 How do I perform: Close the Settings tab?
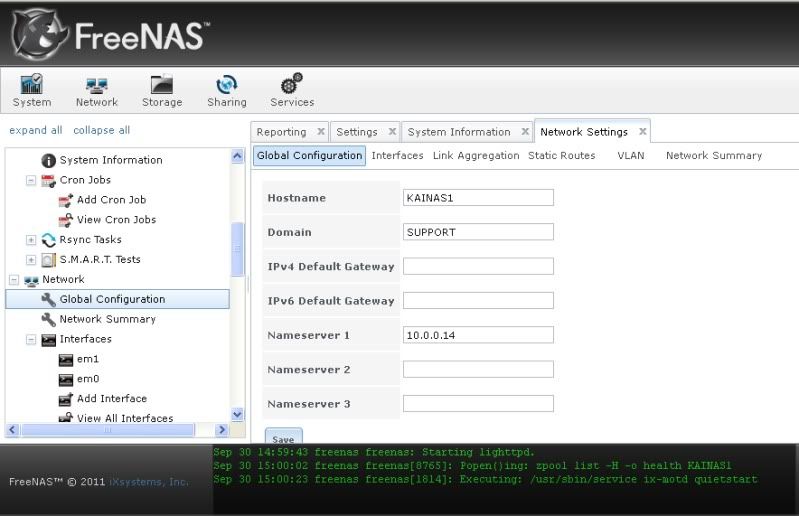[392, 131]
